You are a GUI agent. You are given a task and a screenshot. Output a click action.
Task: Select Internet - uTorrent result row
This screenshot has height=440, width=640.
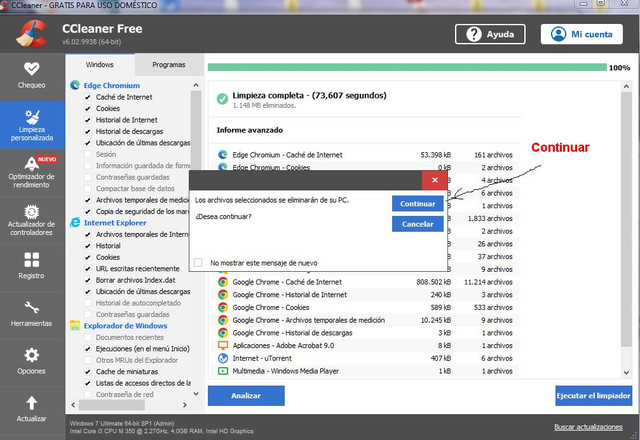pyautogui.click(x=365, y=358)
